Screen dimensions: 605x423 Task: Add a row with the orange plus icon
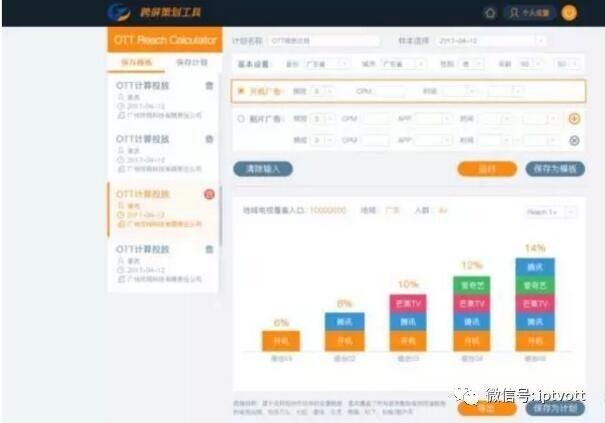pos(574,118)
